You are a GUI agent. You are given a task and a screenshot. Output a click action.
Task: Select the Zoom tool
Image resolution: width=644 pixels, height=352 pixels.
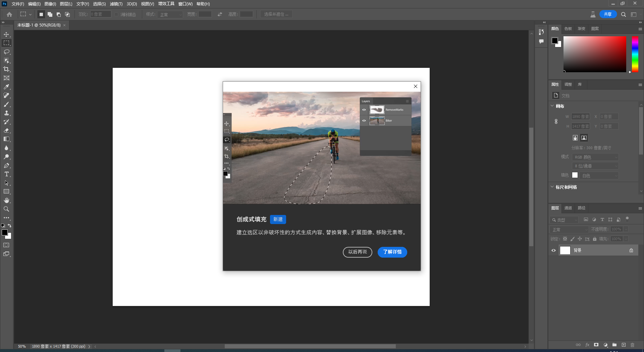(6, 209)
